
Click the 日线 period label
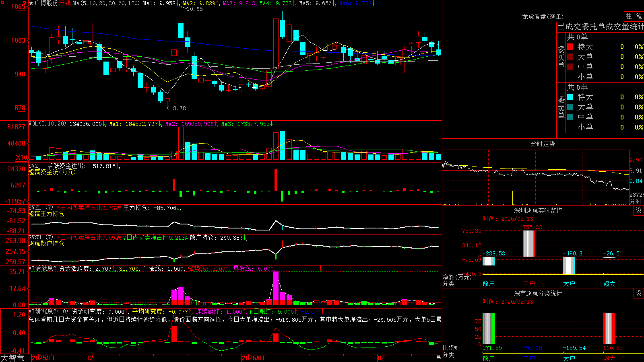65,3
